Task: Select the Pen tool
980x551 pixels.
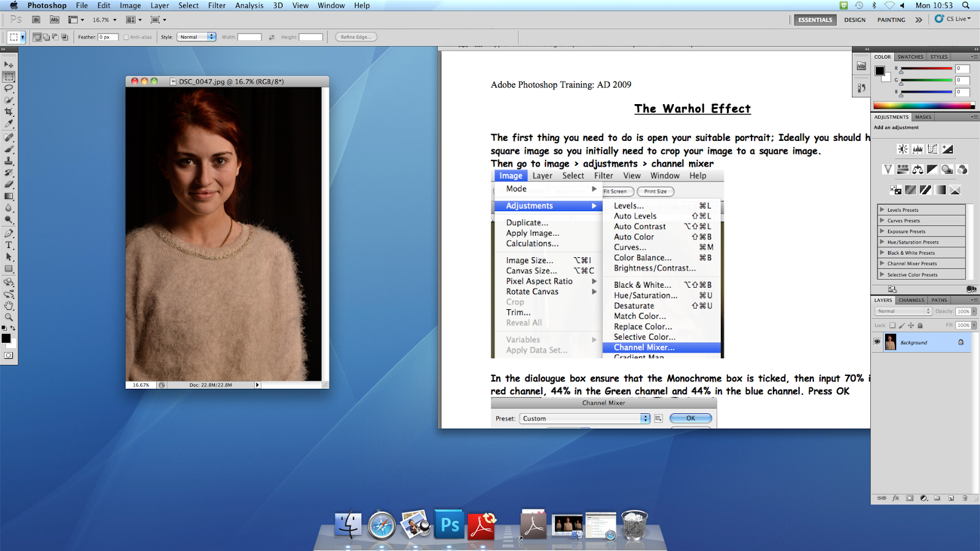Action: pos(9,233)
